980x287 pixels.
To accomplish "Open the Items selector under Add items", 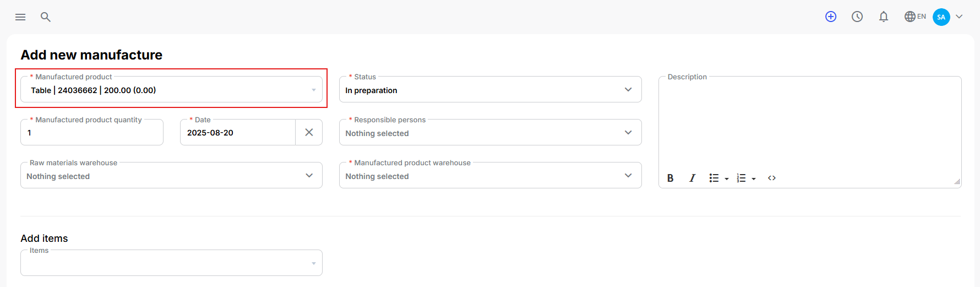I will pos(171,263).
